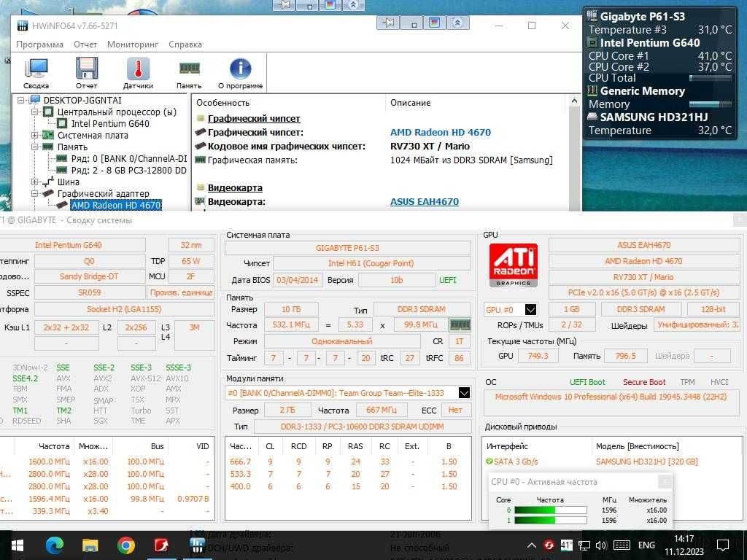
Task: Click the SAMSUNG HD321HJ gadget drive icon
Action: click(592, 117)
